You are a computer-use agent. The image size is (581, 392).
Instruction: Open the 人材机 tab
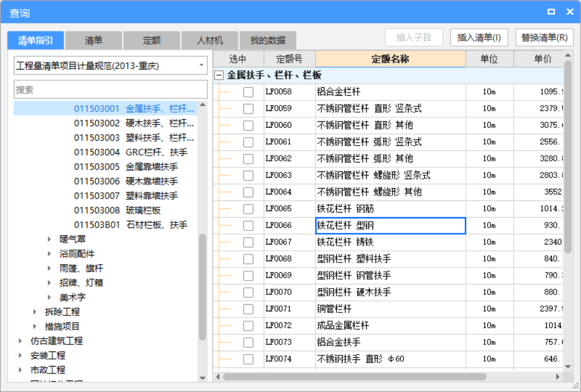pyautogui.click(x=210, y=41)
